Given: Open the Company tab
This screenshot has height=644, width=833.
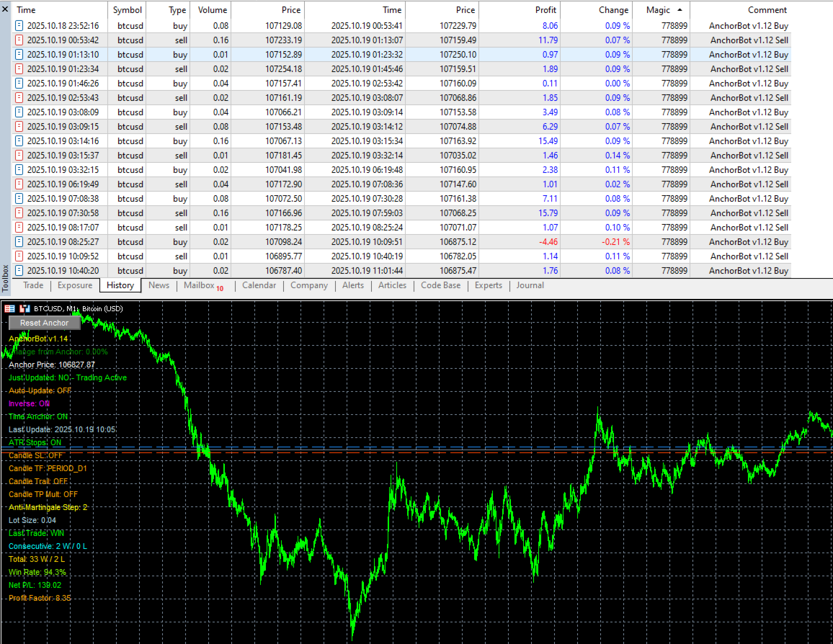Looking at the screenshot, I should 309,285.
